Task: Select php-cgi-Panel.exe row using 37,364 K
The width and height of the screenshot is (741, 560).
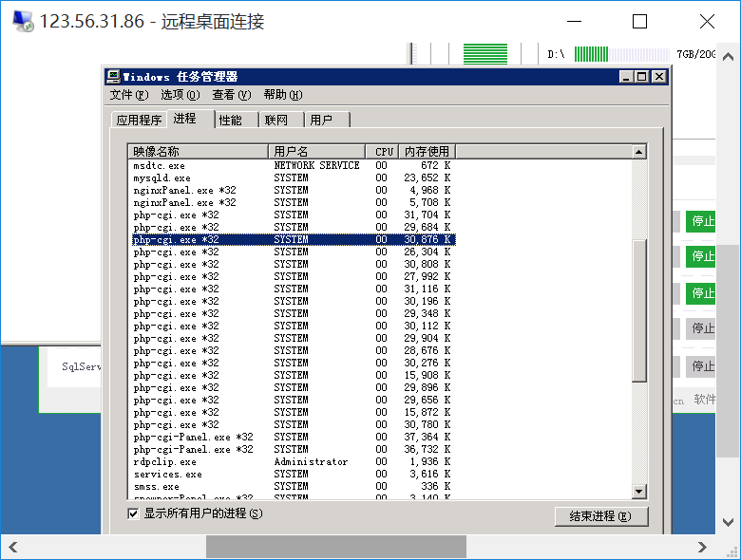Action: 292,437
